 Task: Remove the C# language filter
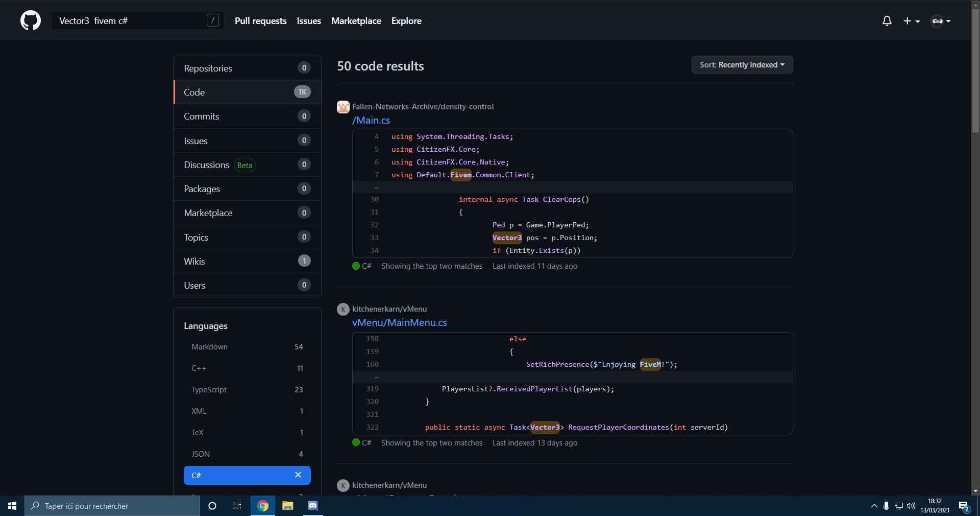[298, 475]
